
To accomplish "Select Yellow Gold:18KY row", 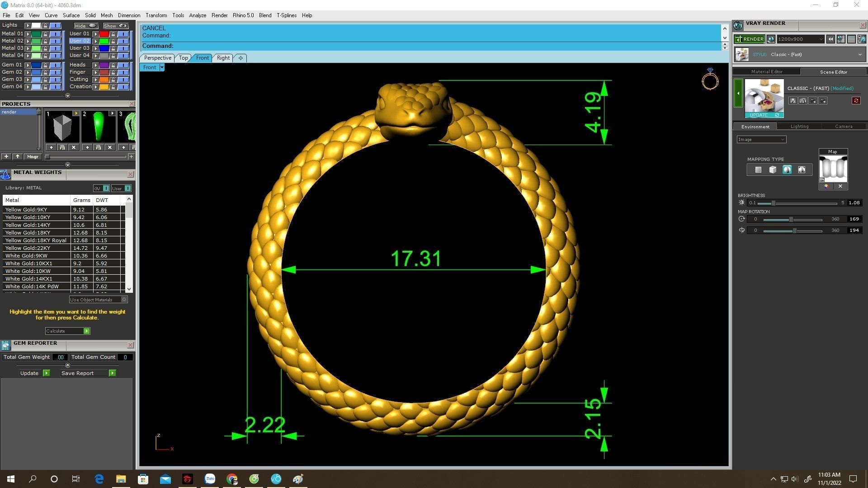I will [x=63, y=233].
